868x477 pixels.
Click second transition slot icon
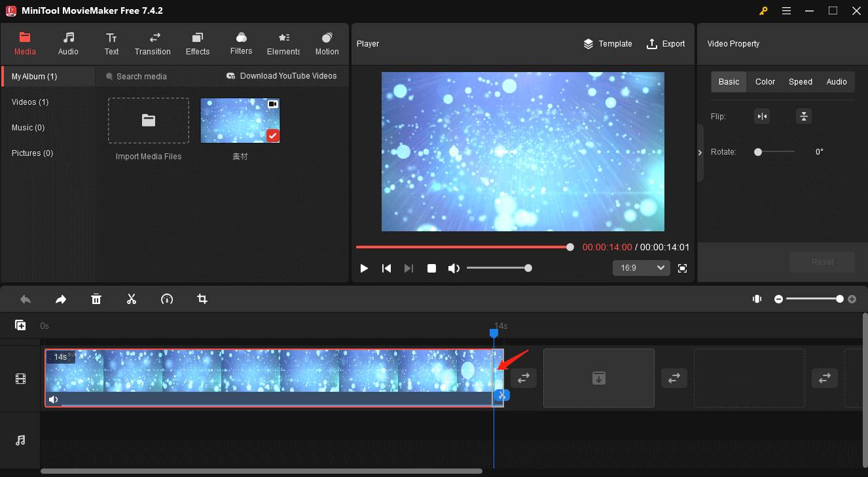[x=674, y=378]
